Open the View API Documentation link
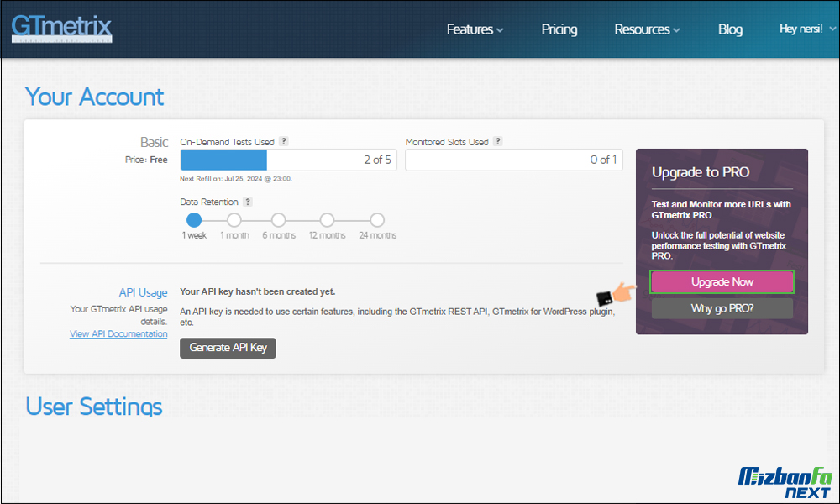Viewport: 840px width, 504px height. click(x=118, y=333)
